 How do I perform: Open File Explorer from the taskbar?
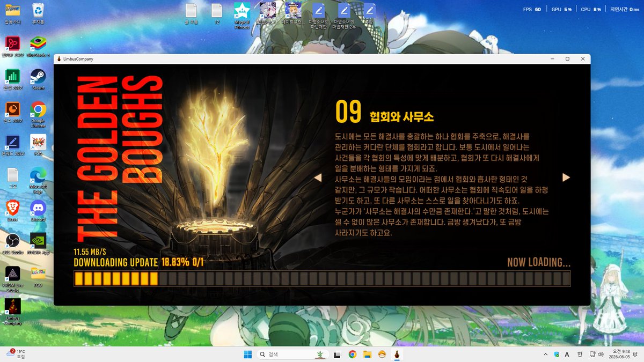point(368,354)
